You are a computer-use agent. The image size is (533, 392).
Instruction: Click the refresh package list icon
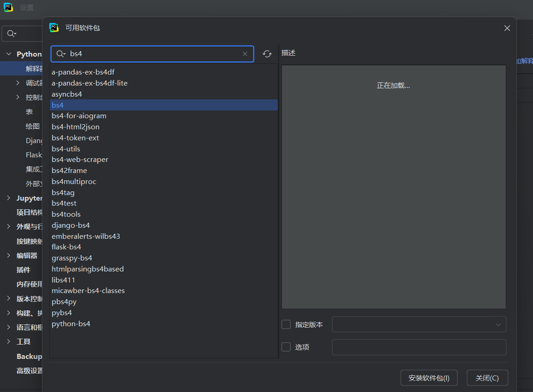pos(267,54)
